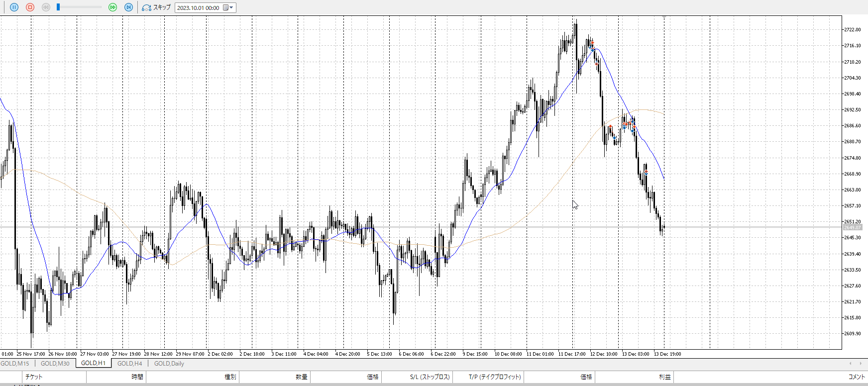Viewport: 868px width, 386px height.
Task: Switch to the GOLD,M15 chart tab
Action: pyautogui.click(x=15, y=364)
